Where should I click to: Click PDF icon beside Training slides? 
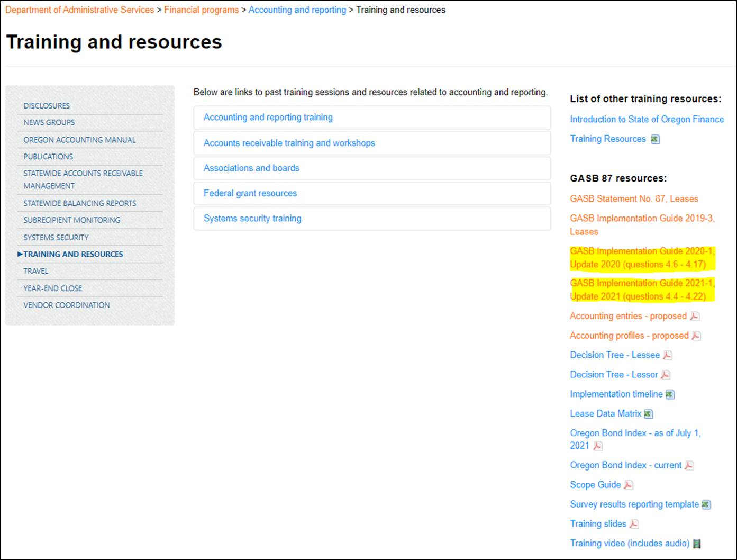pyautogui.click(x=634, y=524)
